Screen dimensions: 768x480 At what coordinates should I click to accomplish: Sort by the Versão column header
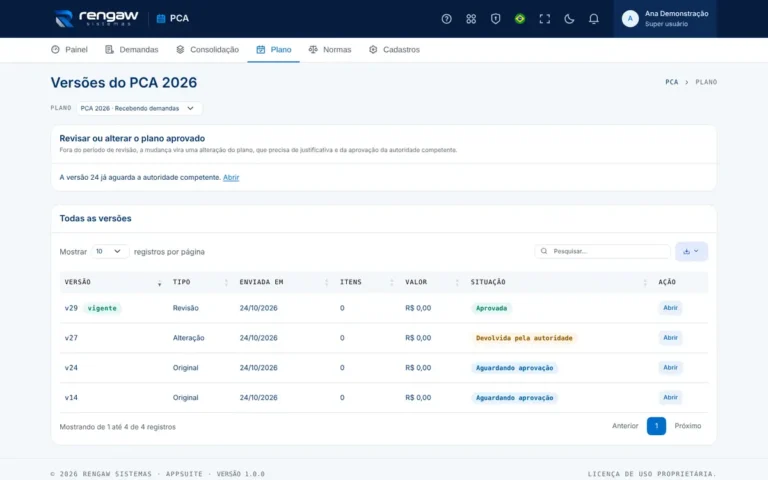(x=114, y=282)
